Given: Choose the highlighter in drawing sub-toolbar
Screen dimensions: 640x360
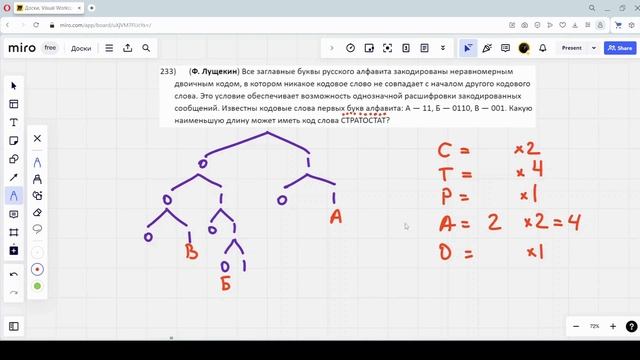Looking at the screenshot, I should click(x=37, y=179).
